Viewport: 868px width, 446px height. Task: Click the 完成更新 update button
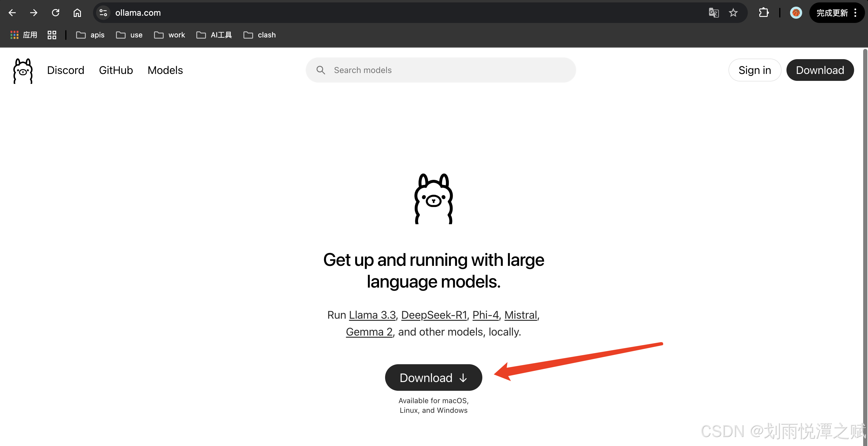coord(832,13)
